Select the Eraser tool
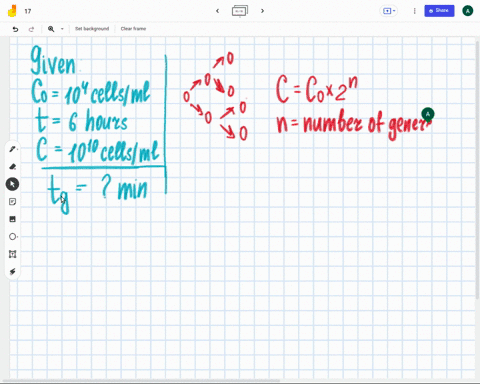The width and height of the screenshot is (480, 384). (x=12, y=166)
